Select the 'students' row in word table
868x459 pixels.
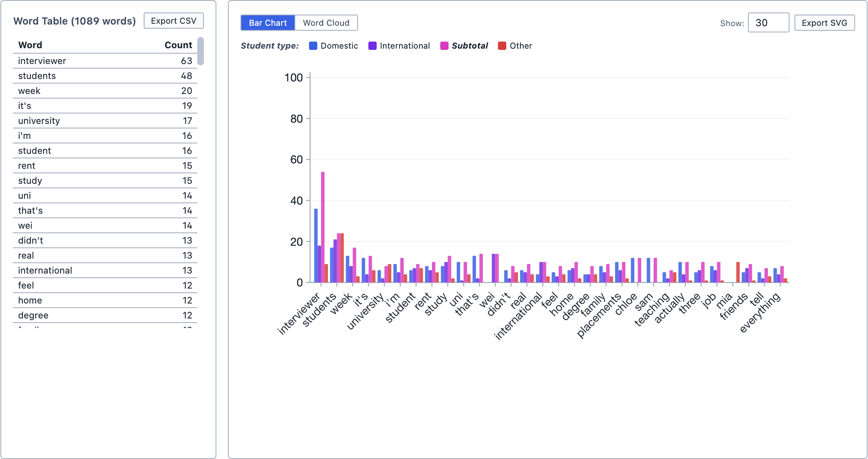pos(105,76)
